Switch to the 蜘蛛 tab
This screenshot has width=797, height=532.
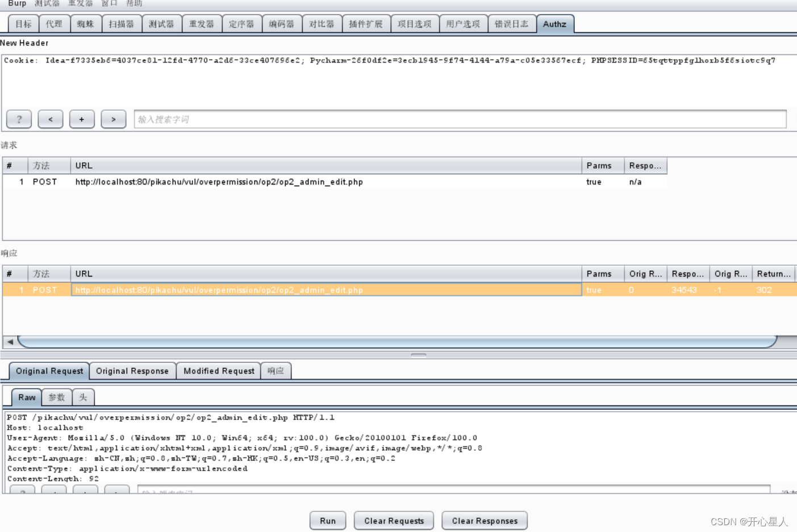coord(86,24)
